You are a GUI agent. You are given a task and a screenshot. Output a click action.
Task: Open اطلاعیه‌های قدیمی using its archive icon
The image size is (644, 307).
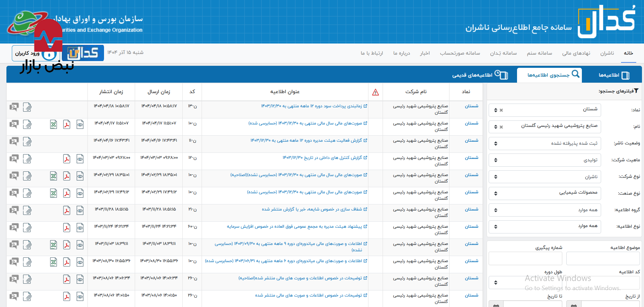point(502,75)
